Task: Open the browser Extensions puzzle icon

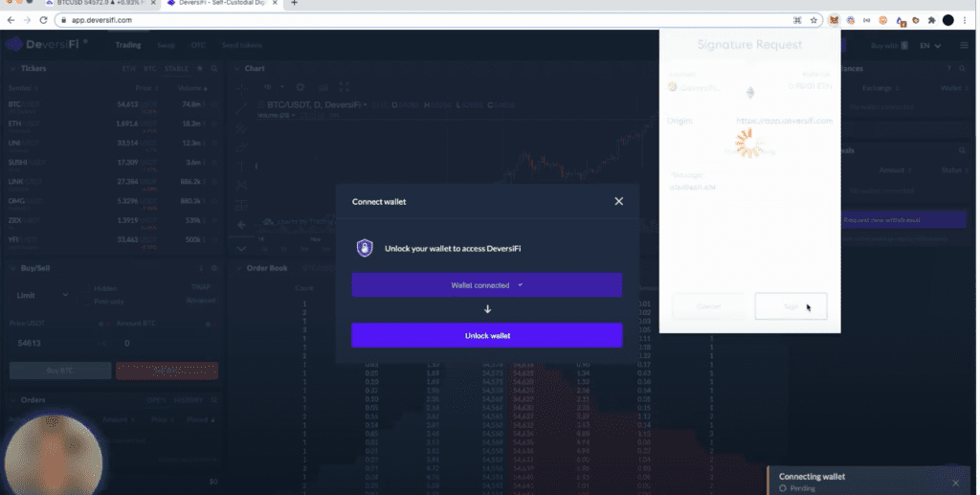Action: click(x=931, y=20)
